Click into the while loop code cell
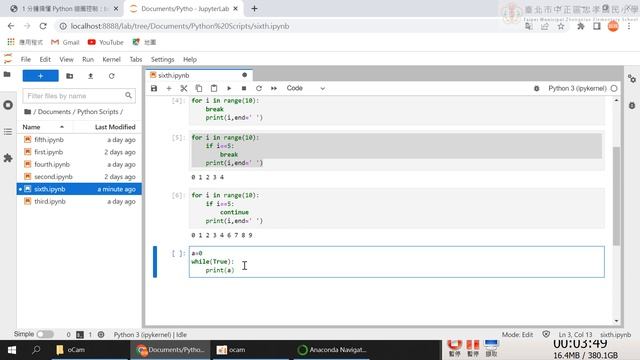 click(396, 262)
